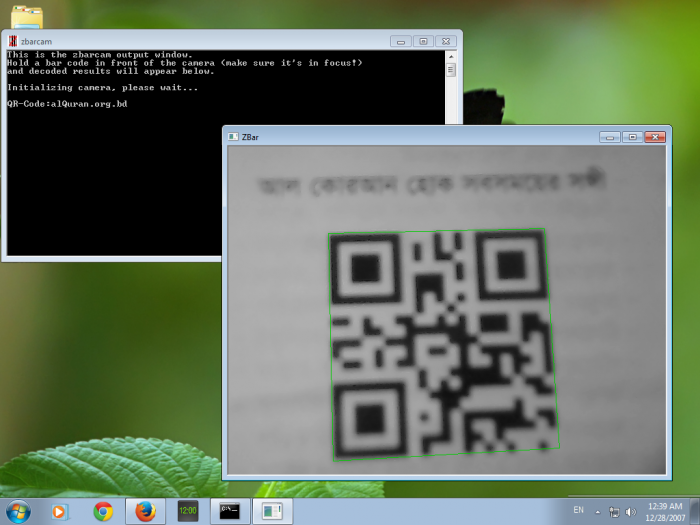Click the QR code in ZBar preview
The image size is (700, 525).
444,345
